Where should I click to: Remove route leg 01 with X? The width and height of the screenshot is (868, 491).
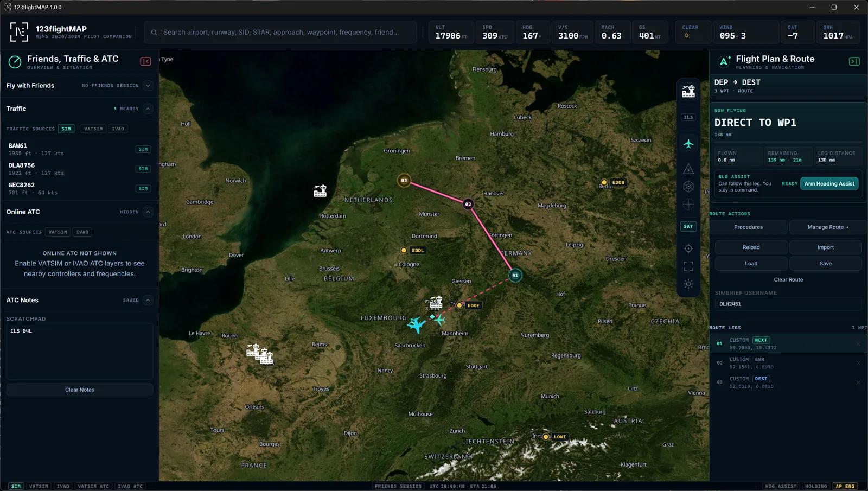tap(858, 344)
